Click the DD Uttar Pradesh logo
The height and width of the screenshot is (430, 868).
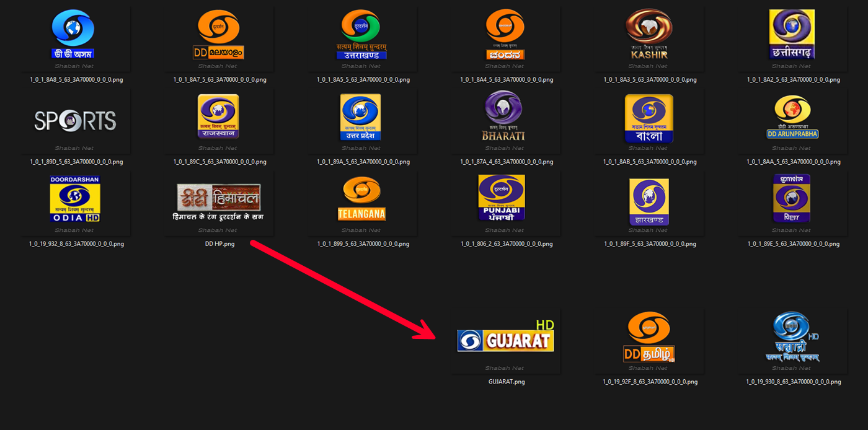coord(361,117)
